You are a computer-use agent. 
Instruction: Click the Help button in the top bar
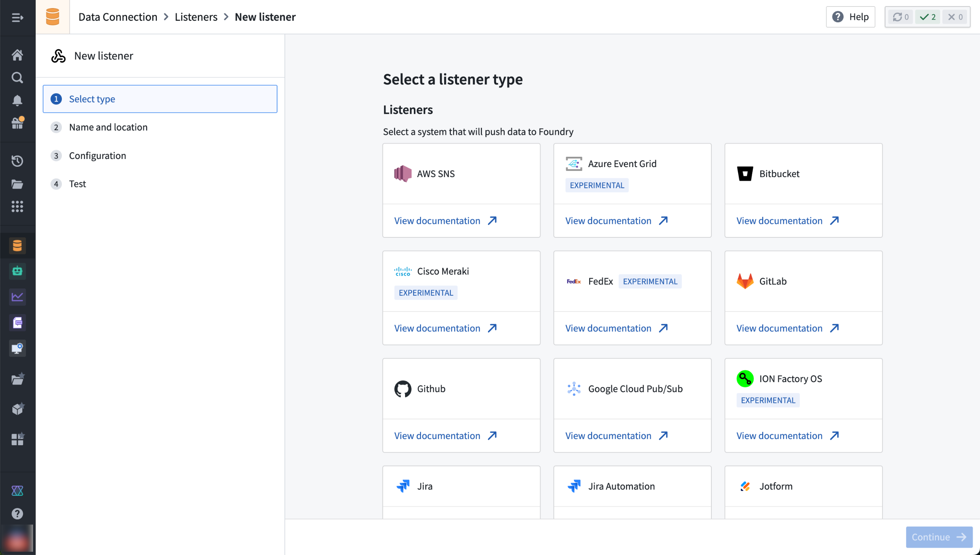pos(850,17)
